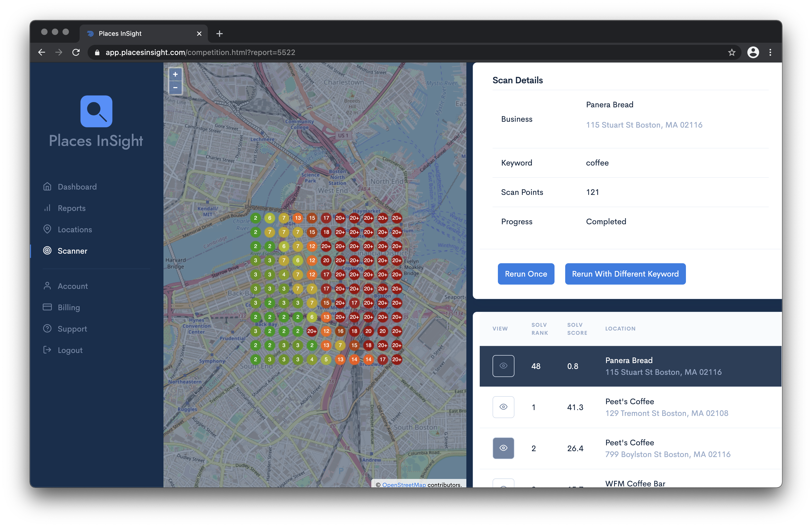The image size is (812, 527).
Task: Click the Places InSight magnifier logo
Action: 96,111
